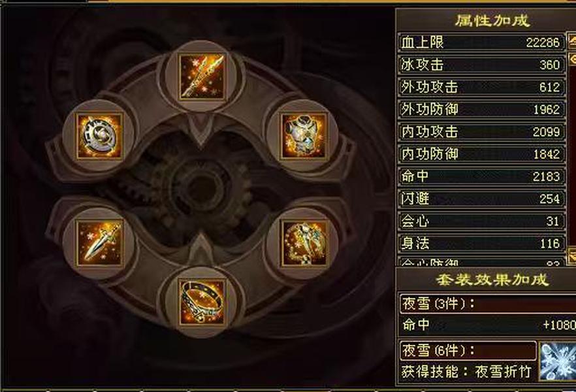Click the 内功防御 stat row
Viewport: 576px width, 392px height.
[x=481, y=154]
